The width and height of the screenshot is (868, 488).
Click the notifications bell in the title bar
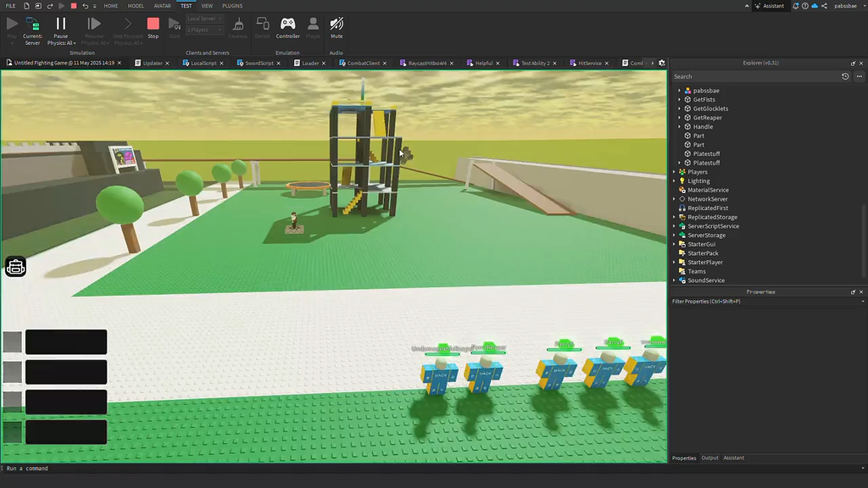(x=795, y=6)
